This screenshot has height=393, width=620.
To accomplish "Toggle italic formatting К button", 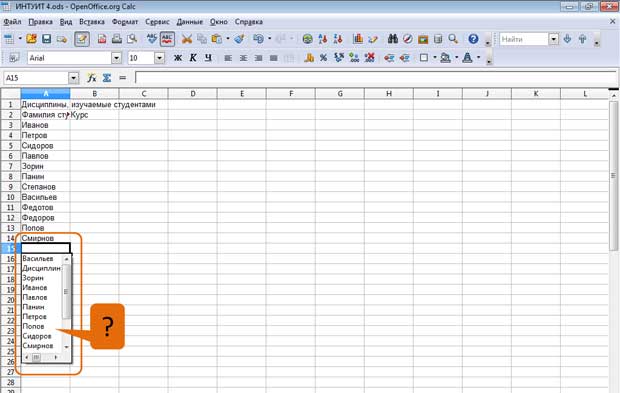I will [193, 58].
